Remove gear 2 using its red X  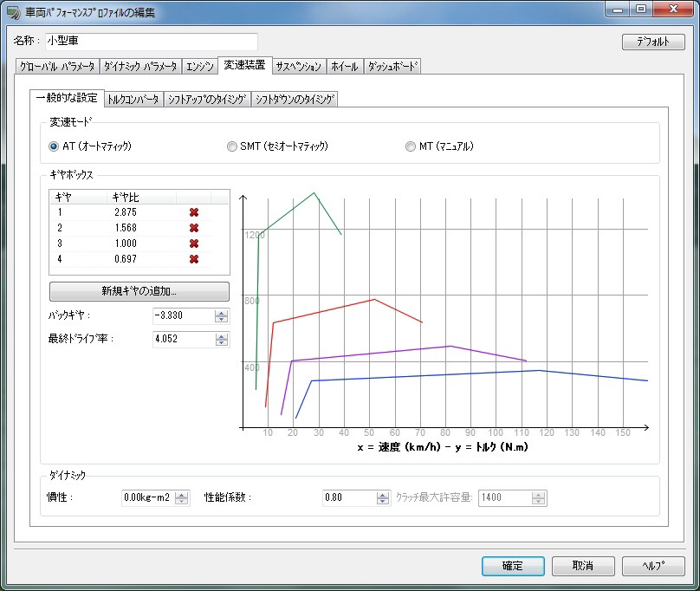(x=194, y=228)
